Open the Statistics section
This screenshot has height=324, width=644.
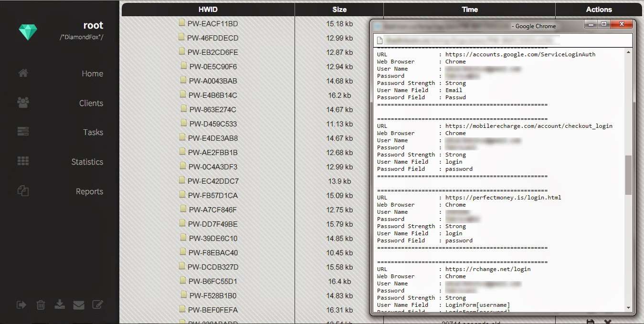coord(87,162)
